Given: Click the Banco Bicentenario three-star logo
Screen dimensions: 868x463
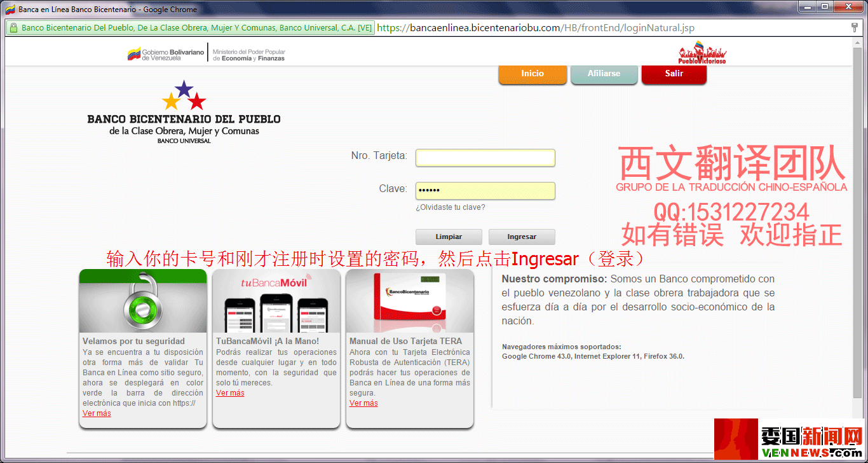Looking at the screenshot, I should point(184,95).
